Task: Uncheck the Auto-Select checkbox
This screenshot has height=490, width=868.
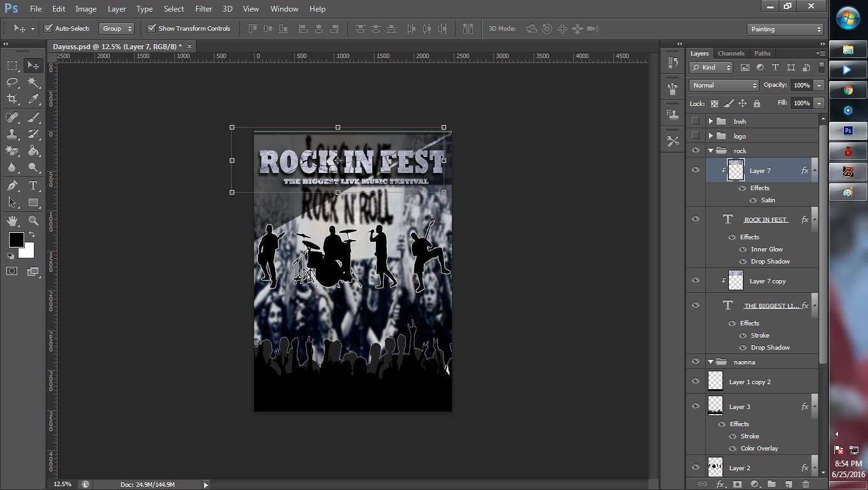Action: pos(49,28)
